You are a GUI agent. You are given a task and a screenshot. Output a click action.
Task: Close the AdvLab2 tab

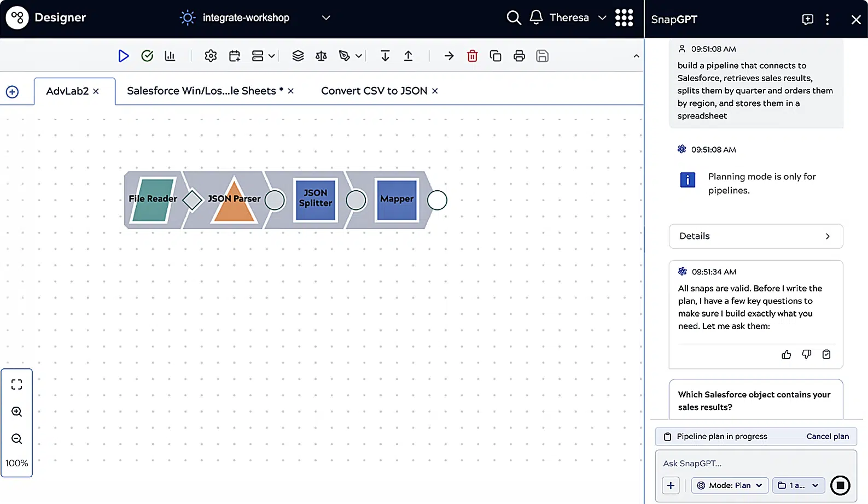point(96,91)
